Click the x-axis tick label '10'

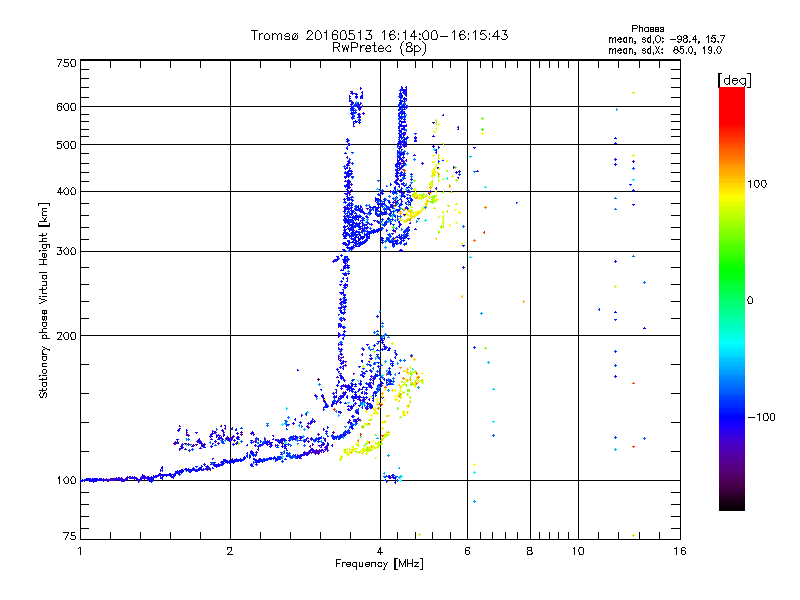pos(578,551)
